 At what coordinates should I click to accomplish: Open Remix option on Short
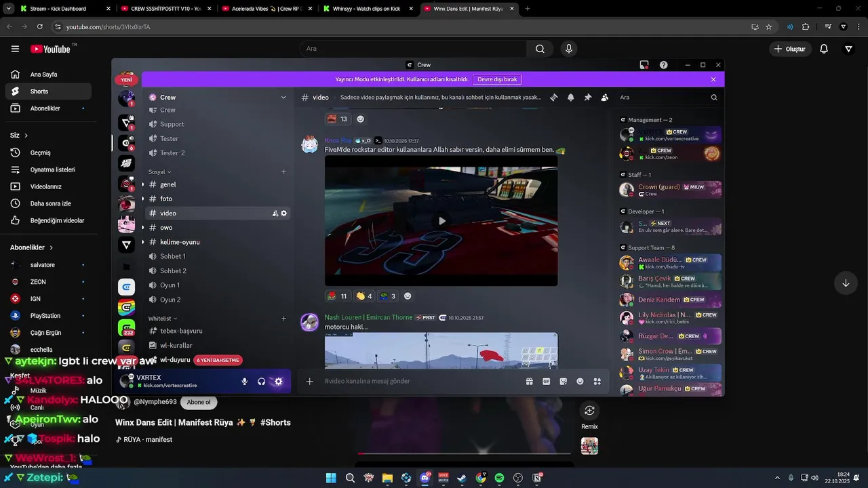click(x=589, y=411)
